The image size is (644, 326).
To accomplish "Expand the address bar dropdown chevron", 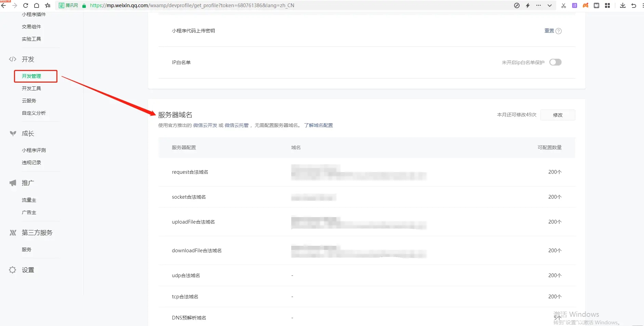I will point(550,5).
